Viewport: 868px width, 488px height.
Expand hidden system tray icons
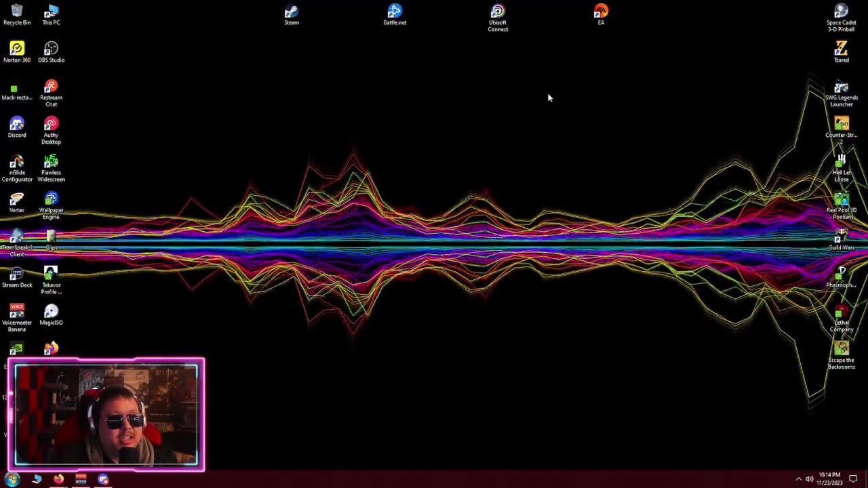[x=798, y=479]
